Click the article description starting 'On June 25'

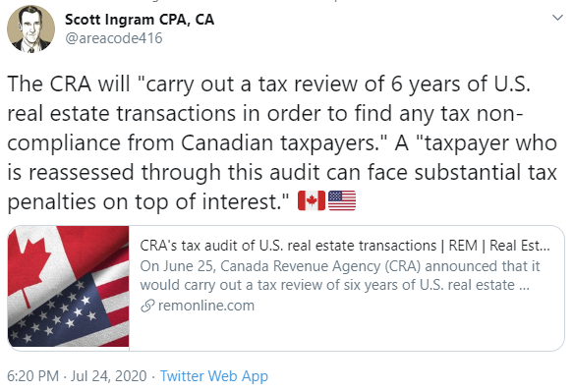pos(340,275)
